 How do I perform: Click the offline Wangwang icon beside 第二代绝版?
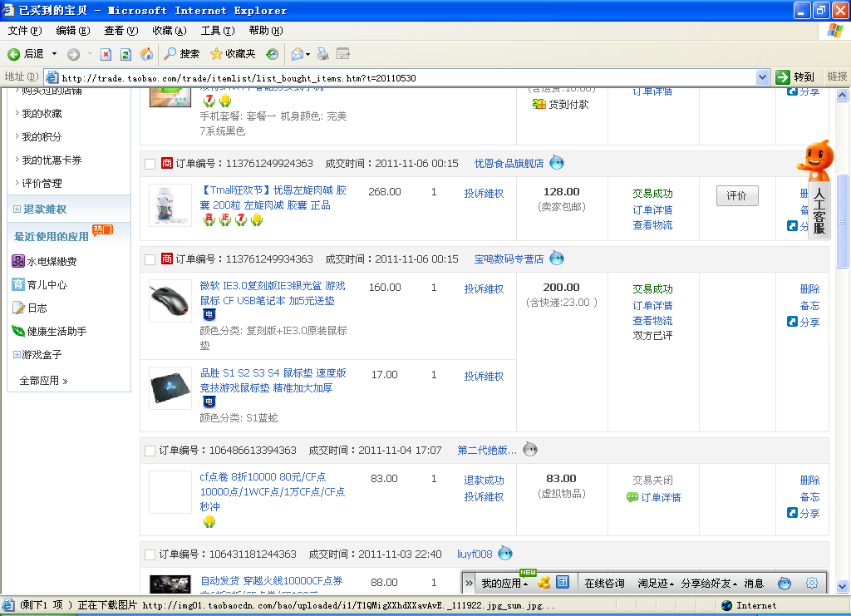[530, 450]
